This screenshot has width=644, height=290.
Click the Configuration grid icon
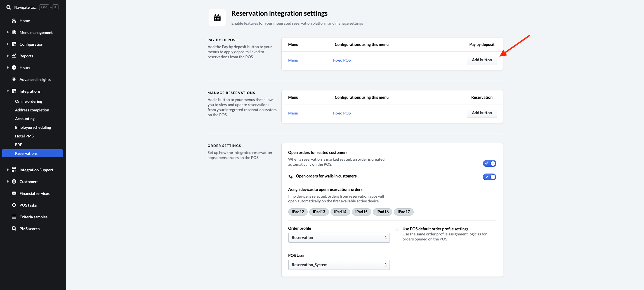point(14,44)
